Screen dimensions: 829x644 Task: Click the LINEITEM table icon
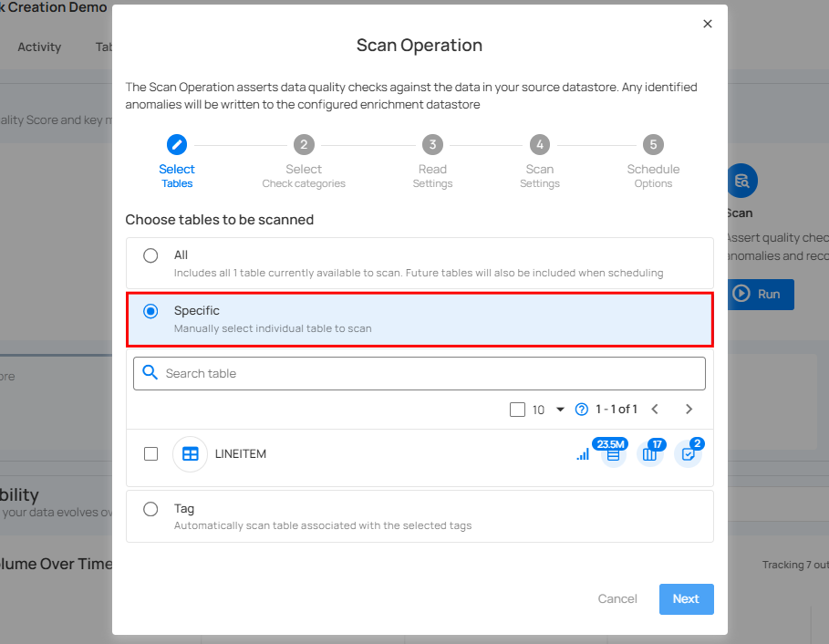(x=190, y=453)
